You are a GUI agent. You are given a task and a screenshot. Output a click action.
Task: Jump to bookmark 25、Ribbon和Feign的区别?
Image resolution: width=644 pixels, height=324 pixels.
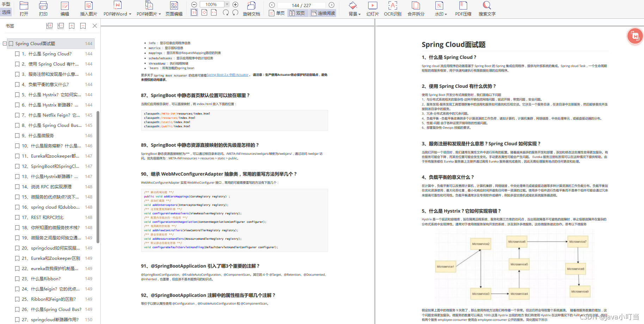[x=49, y=299]
